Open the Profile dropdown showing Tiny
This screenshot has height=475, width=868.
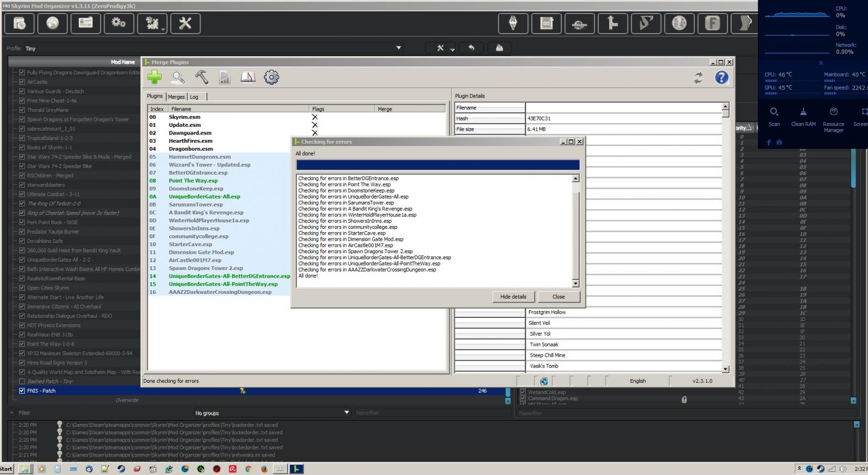click(x=213, y=48)
